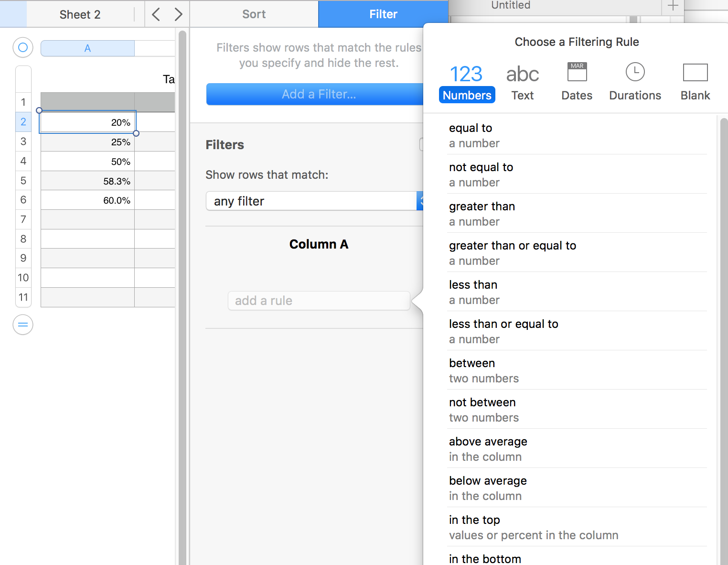The width and height of the screenshot is (728, 565).
Task: Select the Durations filtering rule category
Action: [x=635, y=81]
